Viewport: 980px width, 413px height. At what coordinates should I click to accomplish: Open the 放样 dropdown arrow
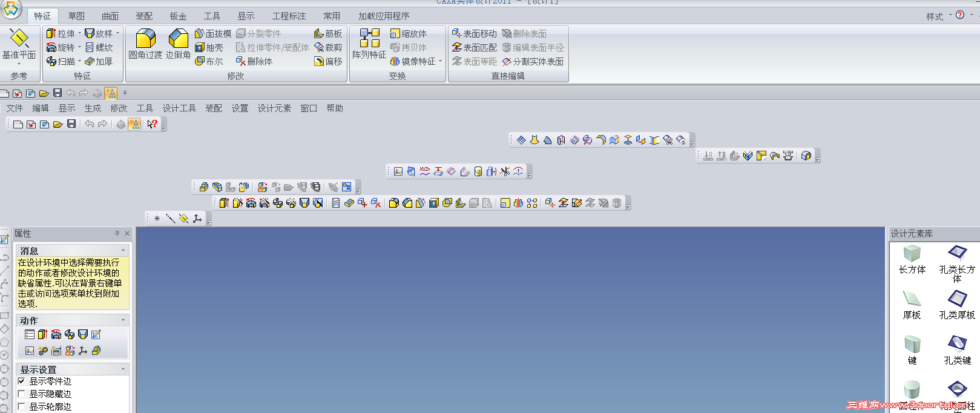point(117,33)
